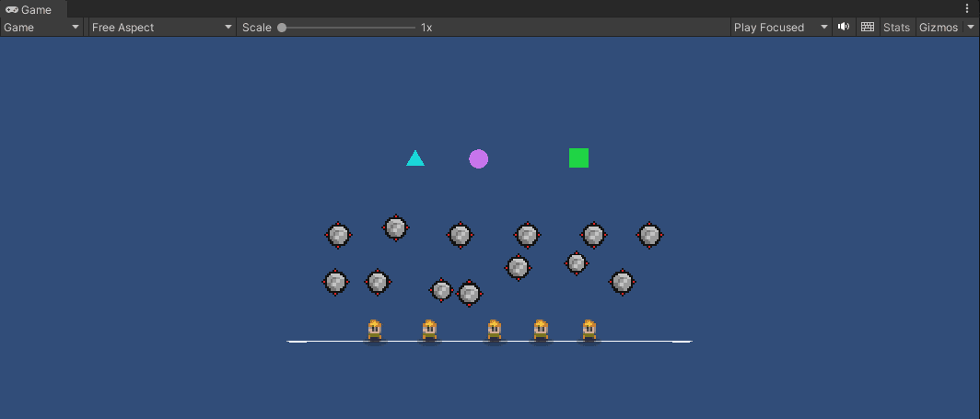The height and width of the screenshot is (419, 980).
Task: Open the Game display mode dropdown
Action: point(43,28)
